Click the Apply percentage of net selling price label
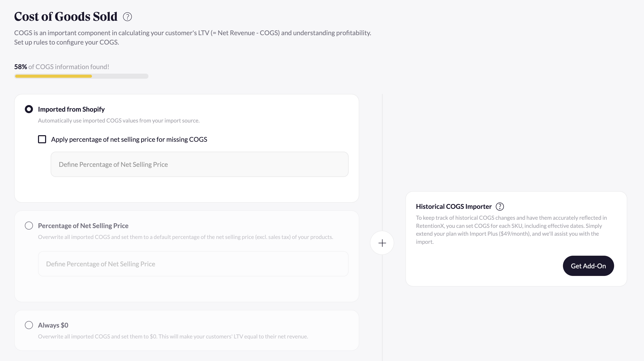This screenshot has height=361, width=644. 129,139
